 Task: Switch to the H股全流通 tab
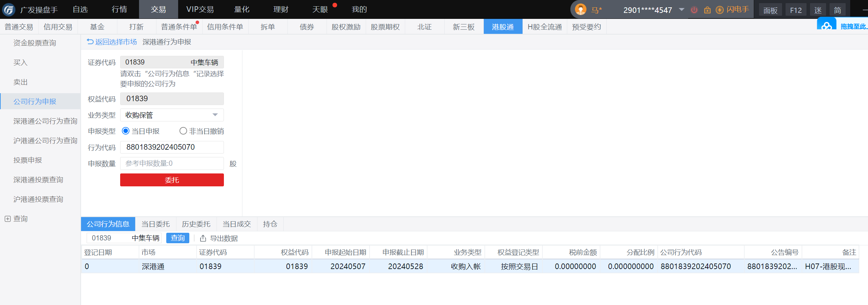(x=545, y=27)
